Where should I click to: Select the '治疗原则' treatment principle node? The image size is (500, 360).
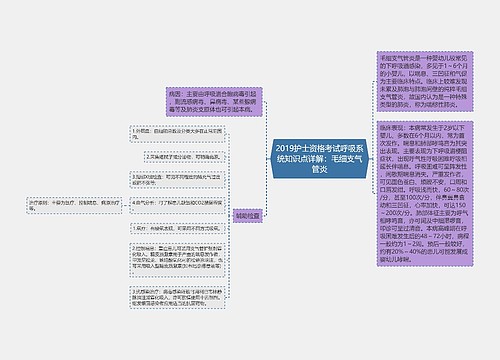pyautogui.click(x=74, y=205)
